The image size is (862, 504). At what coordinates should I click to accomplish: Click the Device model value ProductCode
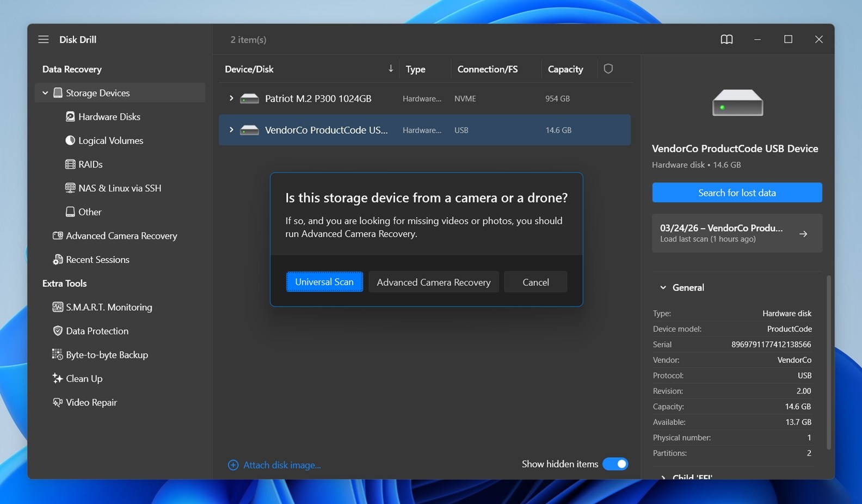click(790, 329)
